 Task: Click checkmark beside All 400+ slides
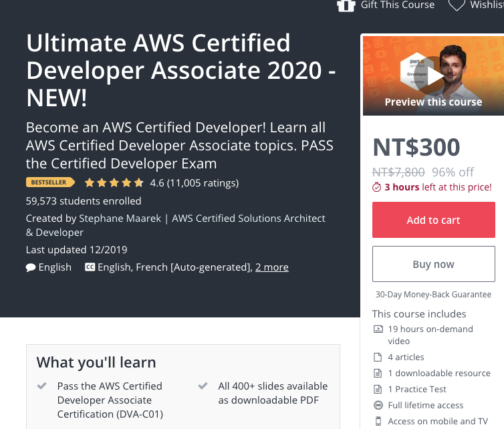coord(203,386)
